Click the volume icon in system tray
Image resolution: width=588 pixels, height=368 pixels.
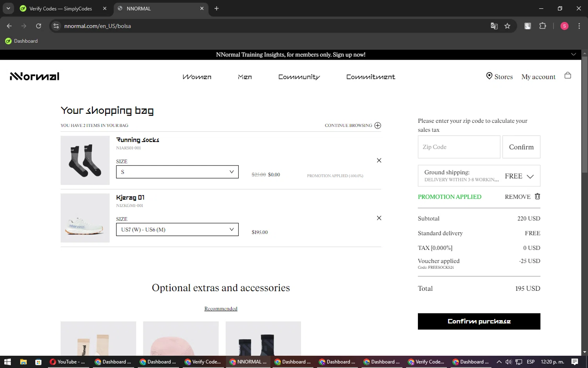point(508,362)
